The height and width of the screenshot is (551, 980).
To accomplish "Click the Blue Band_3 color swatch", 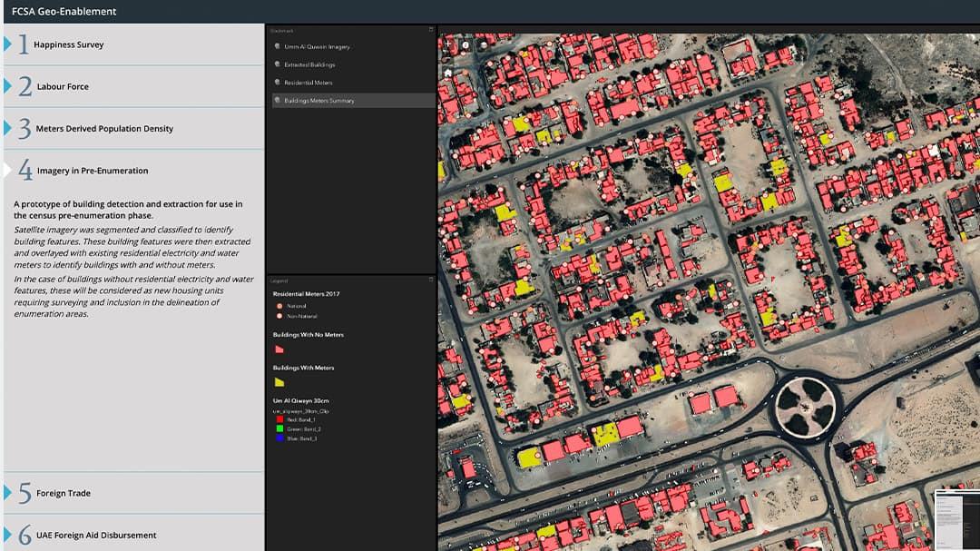I will coord(279,438).
